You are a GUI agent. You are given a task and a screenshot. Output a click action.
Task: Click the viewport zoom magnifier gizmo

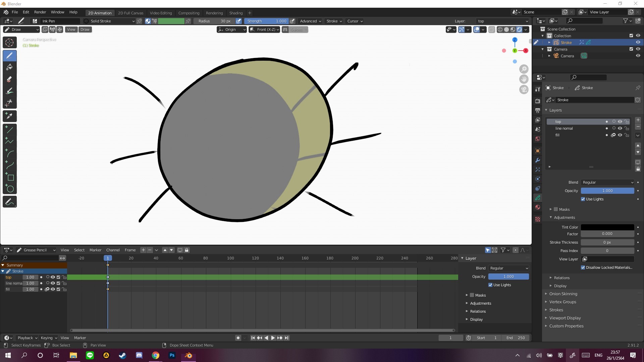(x=524, y=69)
